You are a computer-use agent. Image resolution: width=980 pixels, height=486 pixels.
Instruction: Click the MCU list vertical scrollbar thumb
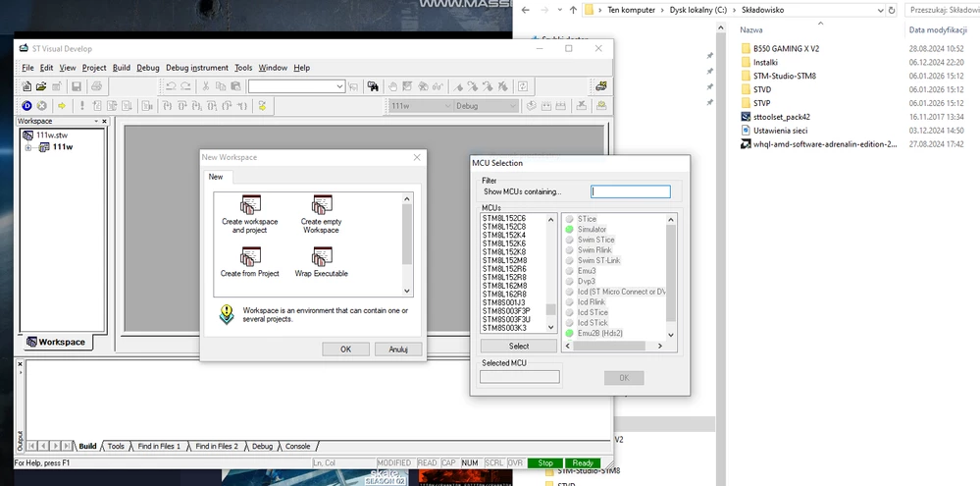coord(551,309)
